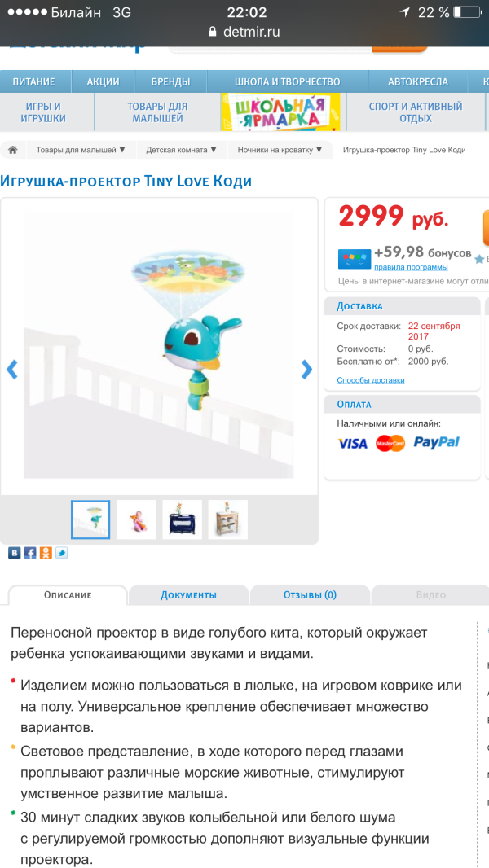Viewport: 489px width, 868px height.
Task: Open 'Способы доставки' link
Action: pos(371,380)
